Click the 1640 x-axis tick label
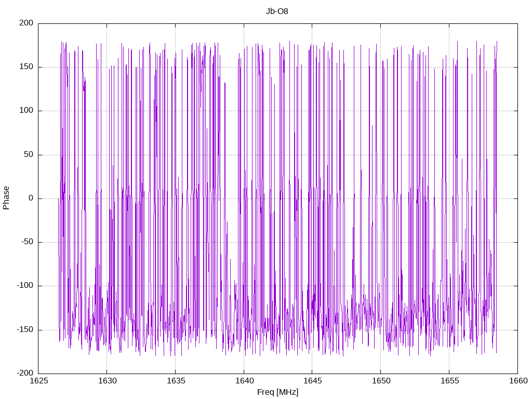The width and height of the screenshot is (532, 399). click(x=244, y=381)
